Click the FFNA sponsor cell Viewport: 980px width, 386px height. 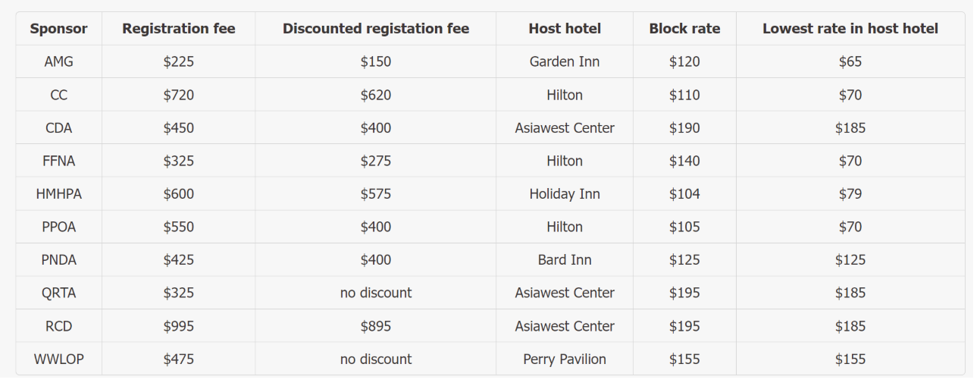click(58, 161)
